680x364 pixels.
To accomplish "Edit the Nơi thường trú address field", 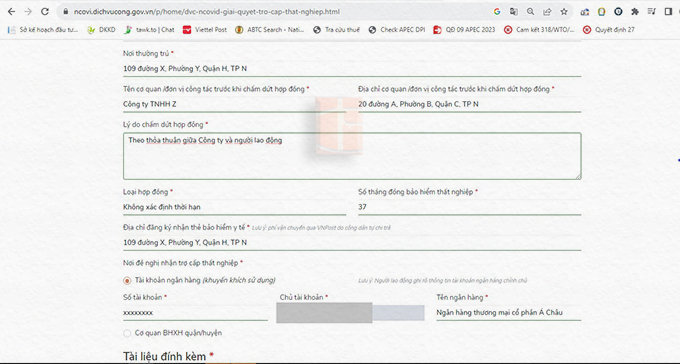I will pos(352,69).
